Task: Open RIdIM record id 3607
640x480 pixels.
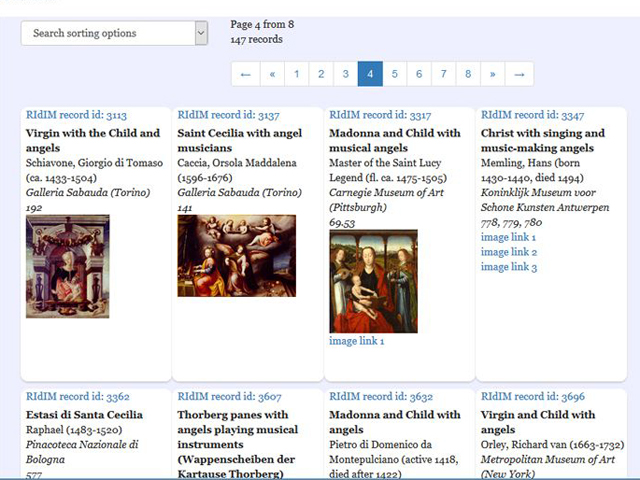Action: click(x=228, y=397)
